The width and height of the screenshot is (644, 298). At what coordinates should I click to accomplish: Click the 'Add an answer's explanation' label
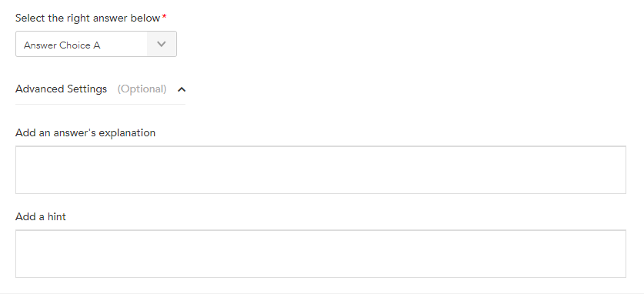point(85,132)
